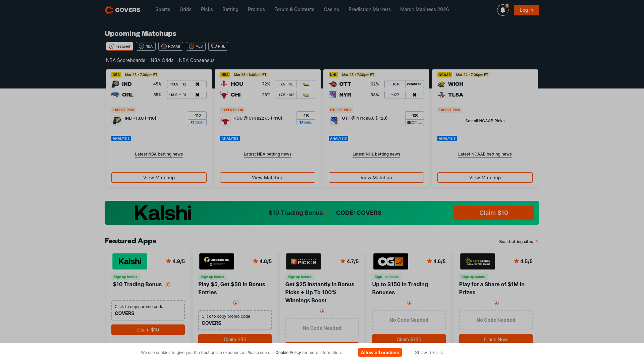Click the Claim $150 button
The image size is (644, 362).
click(409, 339)
